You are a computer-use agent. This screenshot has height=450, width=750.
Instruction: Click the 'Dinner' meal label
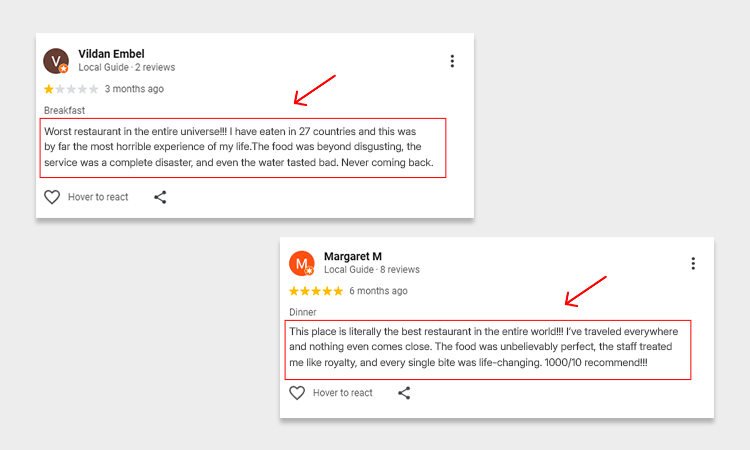click(303, 312)
